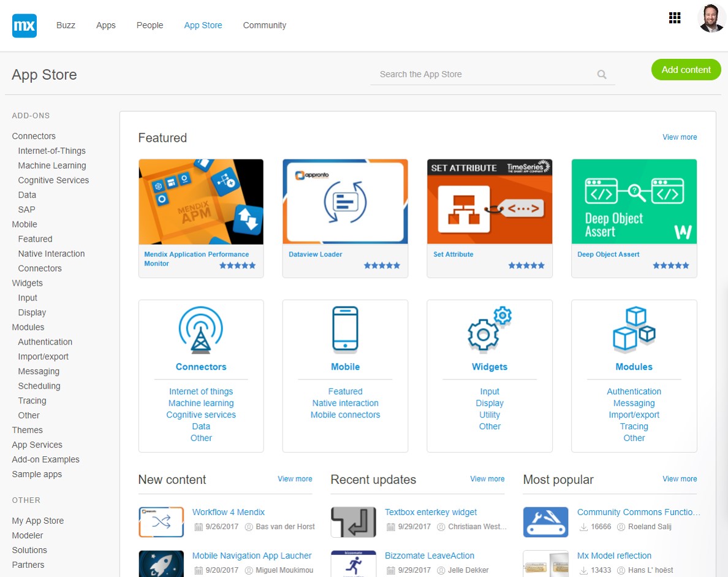Select the App Store tab
The height and width of the screenshot is (577, 728).
point(203,25)
